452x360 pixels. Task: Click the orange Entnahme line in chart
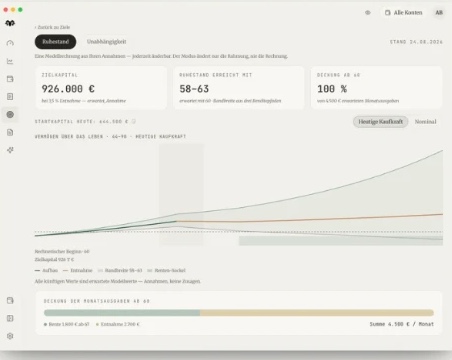(x=310, y=219)
